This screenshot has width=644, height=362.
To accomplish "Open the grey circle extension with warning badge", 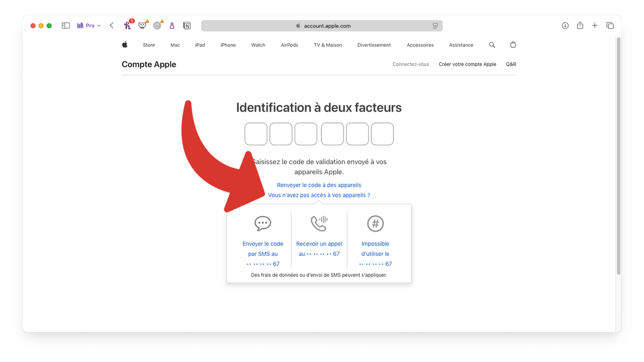I will [157, 25].
